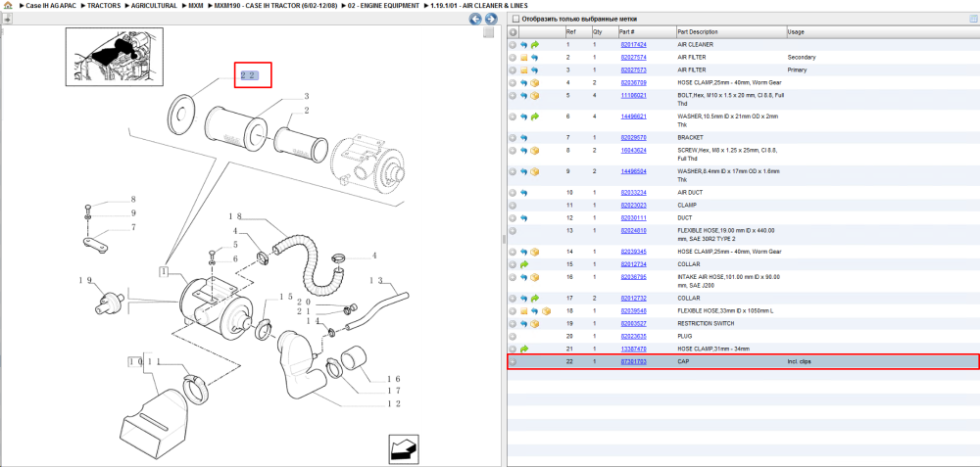Open 'MXM190 - CASE IH TRACTOR' breadcrumb
The height and width of the screenshot is (467, 980).
click(x=275, y=5)
